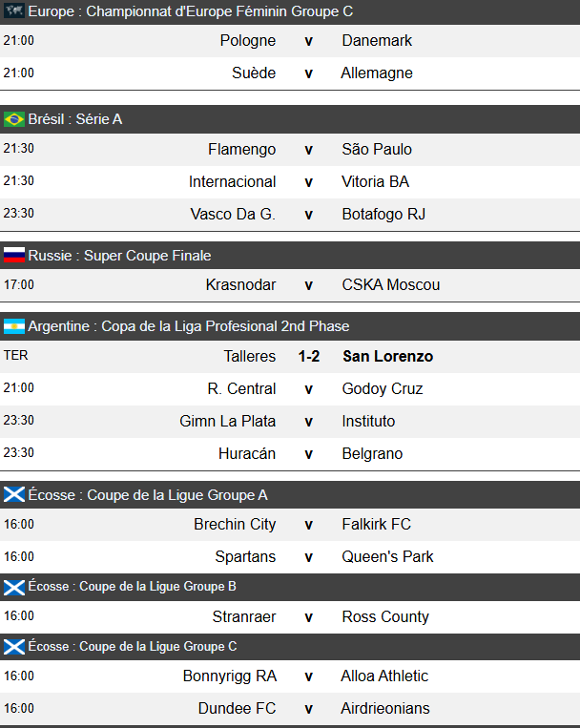Click the CSKA Moscou team name

390,285
